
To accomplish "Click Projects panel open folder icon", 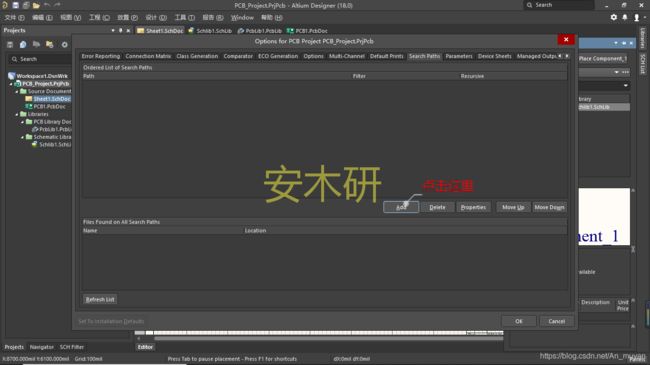I will point(36,44).
